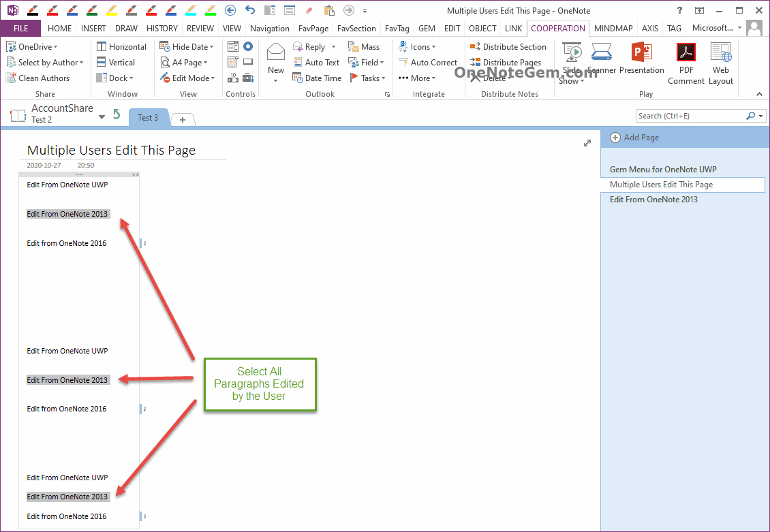Click the Full Page View icon in the title bar
This screenshot has height=532, width=770.
289,10
